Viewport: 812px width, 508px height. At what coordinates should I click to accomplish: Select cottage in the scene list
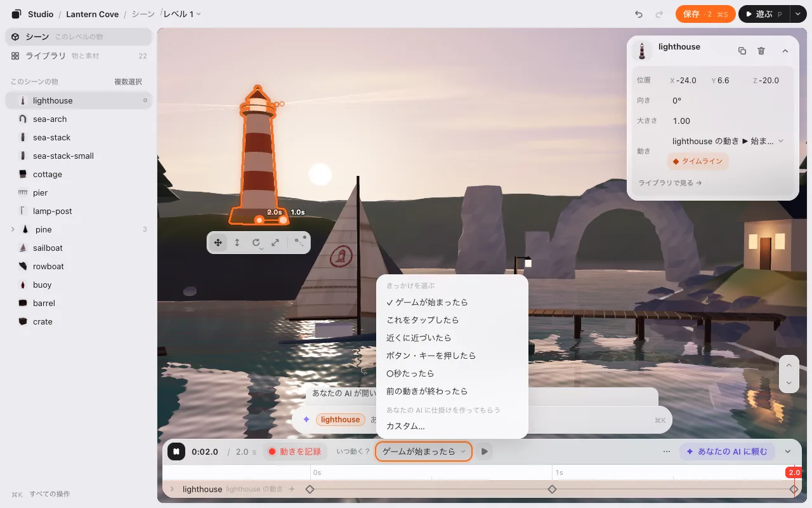(x=79, y=174)
